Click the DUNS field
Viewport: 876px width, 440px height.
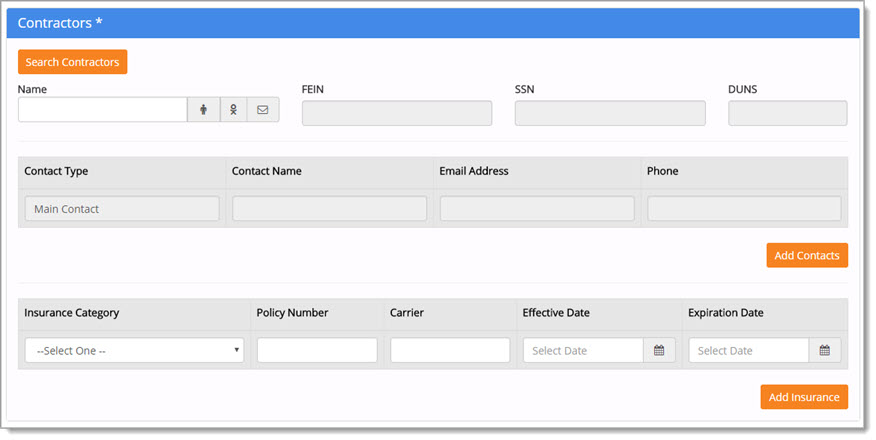point(787,113)
